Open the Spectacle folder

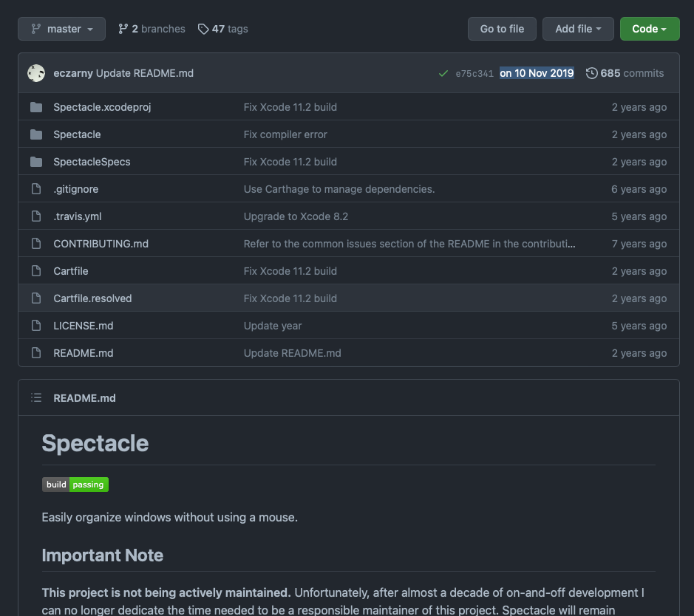pos(77,134)
